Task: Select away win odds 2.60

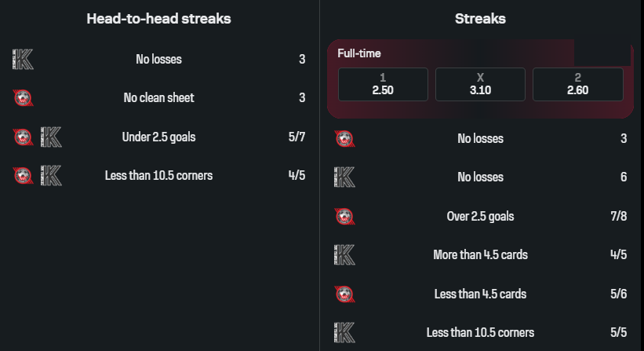Action: point(577,85)
